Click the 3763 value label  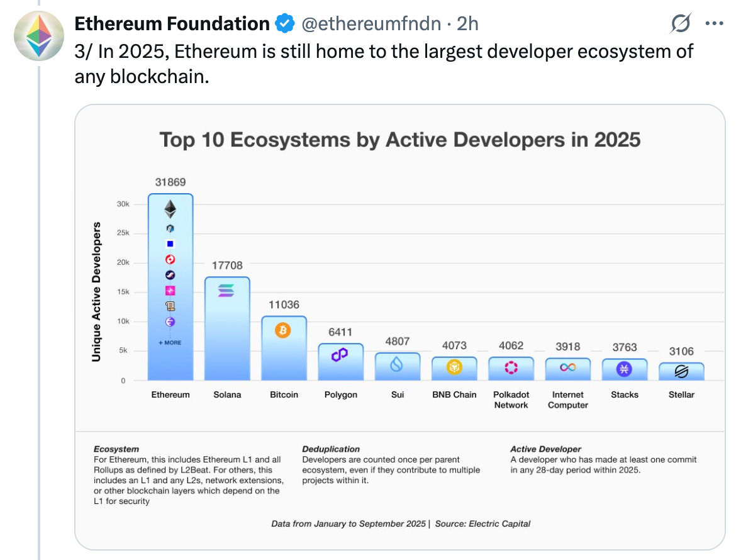(625, 347)
